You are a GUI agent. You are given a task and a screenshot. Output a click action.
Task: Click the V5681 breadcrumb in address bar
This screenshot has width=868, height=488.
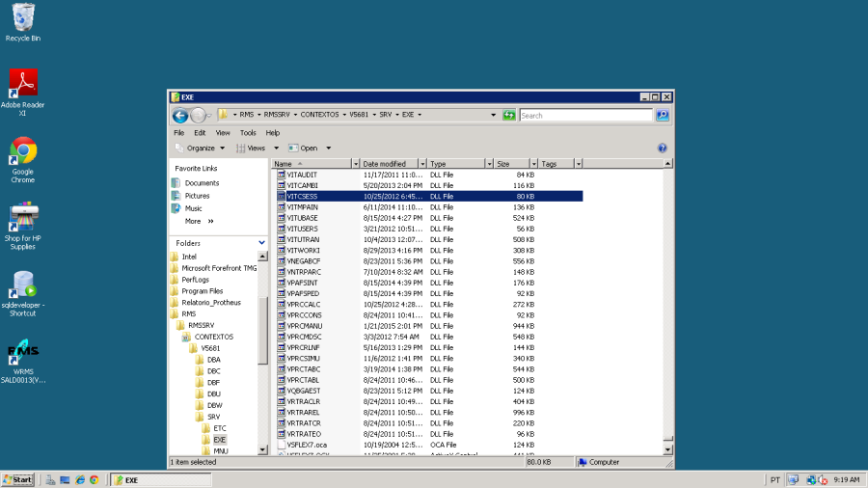(359, 115)
